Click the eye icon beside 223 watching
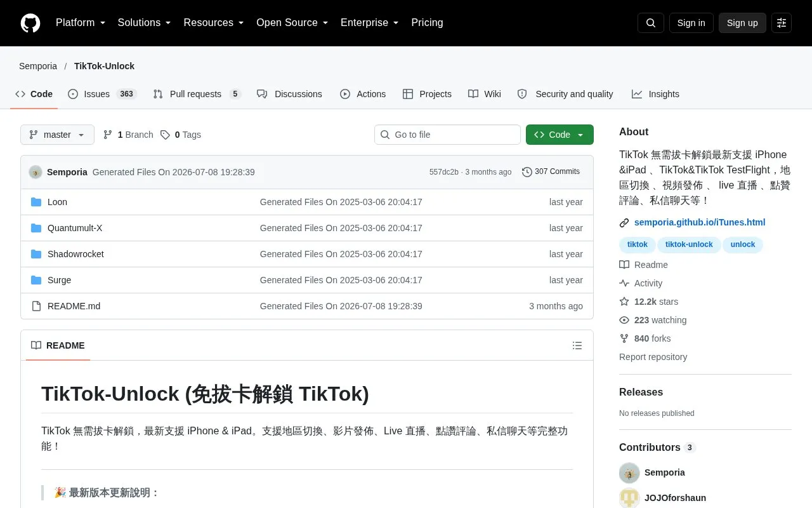Viewport: 812px width, 508px height. [624, 320]
